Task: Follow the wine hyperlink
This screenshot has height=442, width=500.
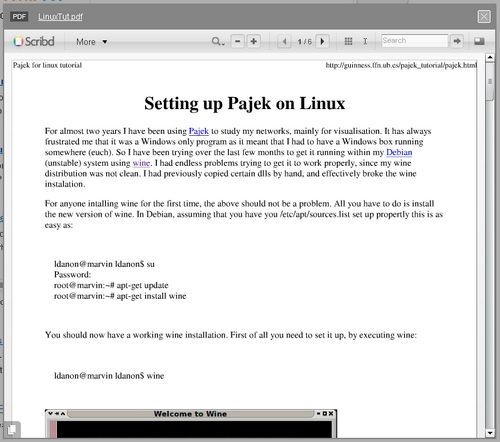Action: point(141,163)
